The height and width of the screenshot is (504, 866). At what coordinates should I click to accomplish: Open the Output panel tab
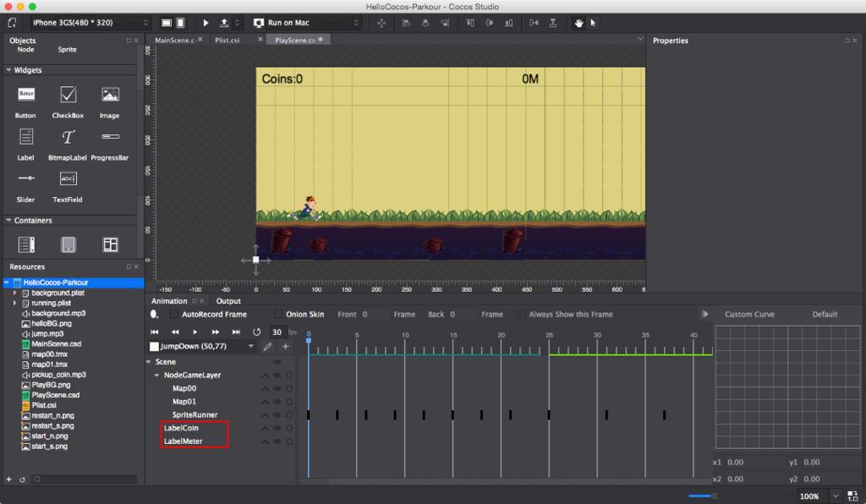click(x=228, y=301)
